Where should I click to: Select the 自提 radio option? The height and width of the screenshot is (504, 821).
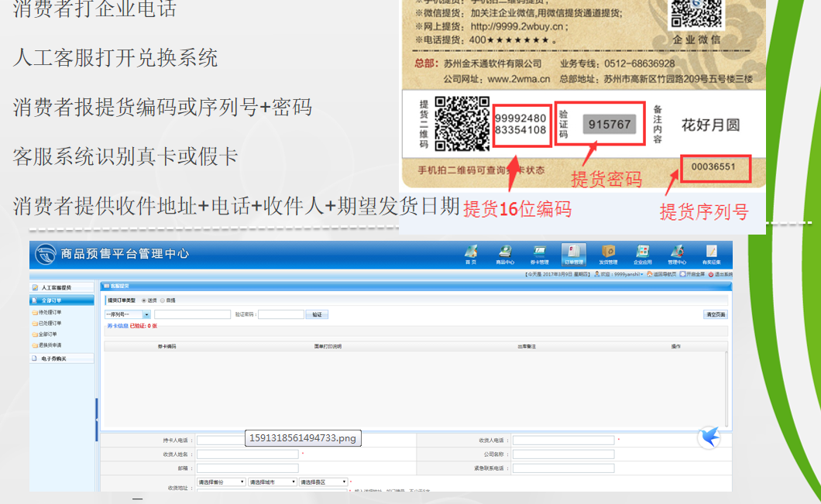pos(162,300)
